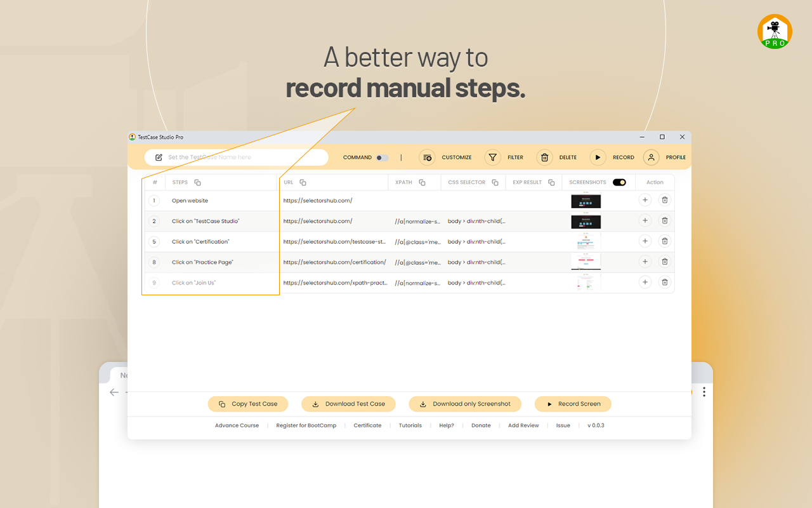Screen dimensions: 812x508
Task: Click Download only Screenshot
Action: point(465,404)
